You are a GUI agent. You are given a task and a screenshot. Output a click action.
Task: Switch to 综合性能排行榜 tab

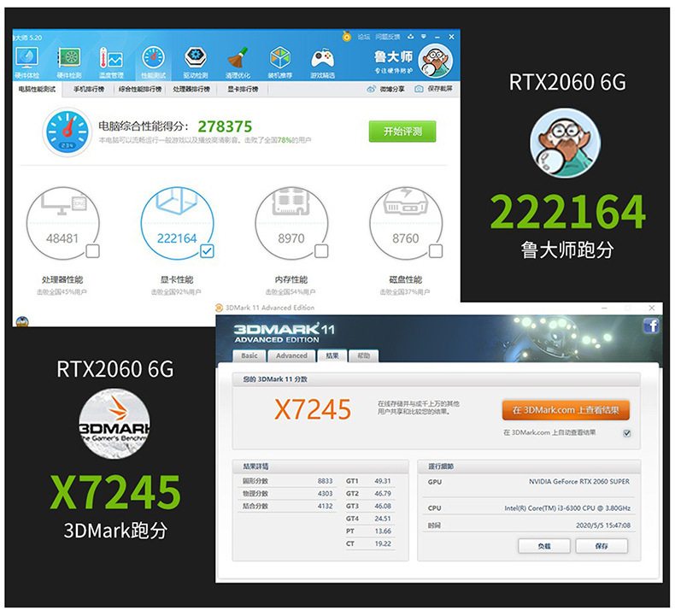click(x=140, y=89)
